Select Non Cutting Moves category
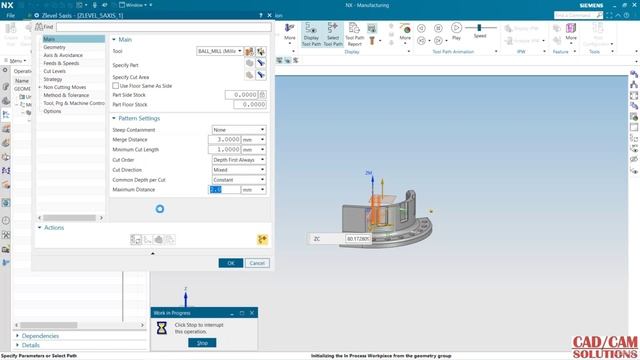640x360 pixels. click(64, 87)
